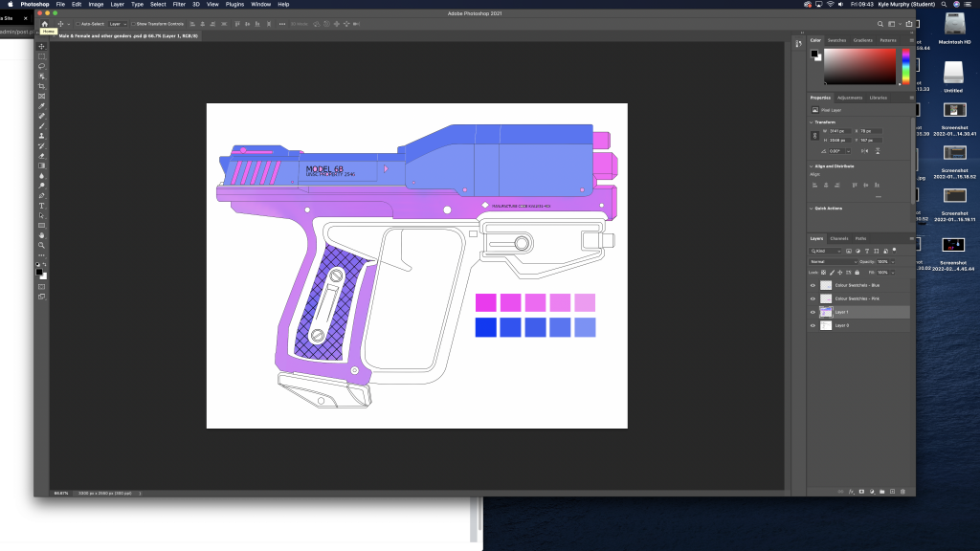This screenshot has height=551, width=980.
Task: Collapse the Transform section
Action: (x=812, y=122)
